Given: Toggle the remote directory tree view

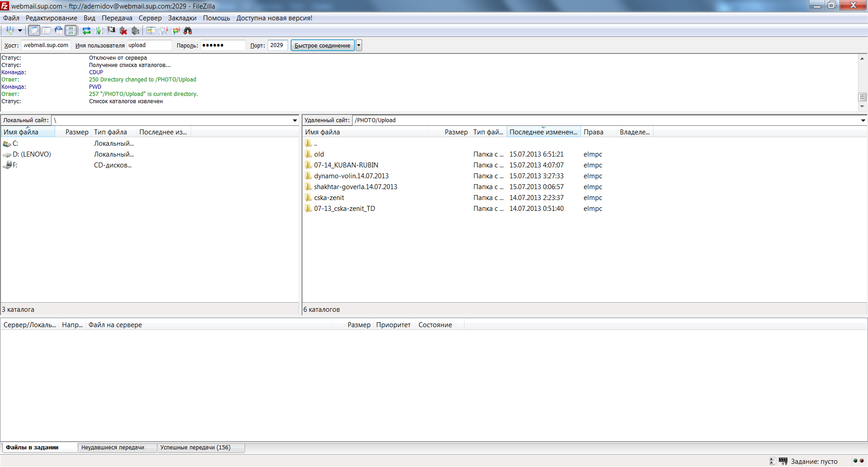Looking at the screenshot, I should (x=59, y=30).
